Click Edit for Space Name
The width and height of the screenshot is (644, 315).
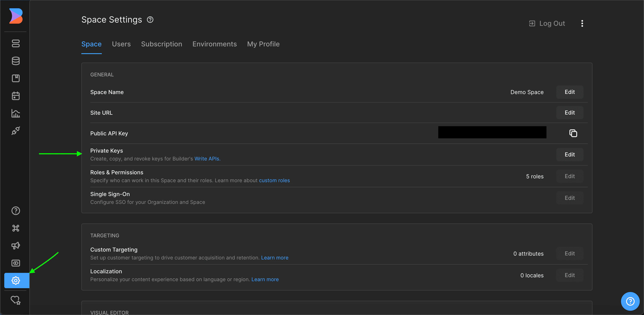[x=569, y=92]
